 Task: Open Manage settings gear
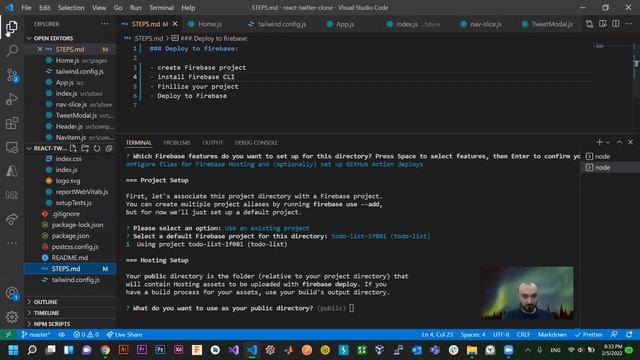click(12, 317)
